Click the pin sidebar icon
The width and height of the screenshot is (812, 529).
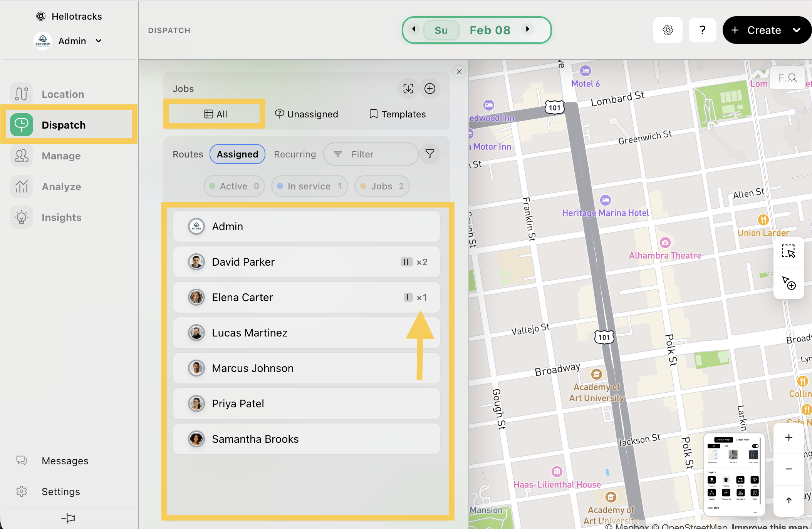pyautogui.click(x=68, y=518)
